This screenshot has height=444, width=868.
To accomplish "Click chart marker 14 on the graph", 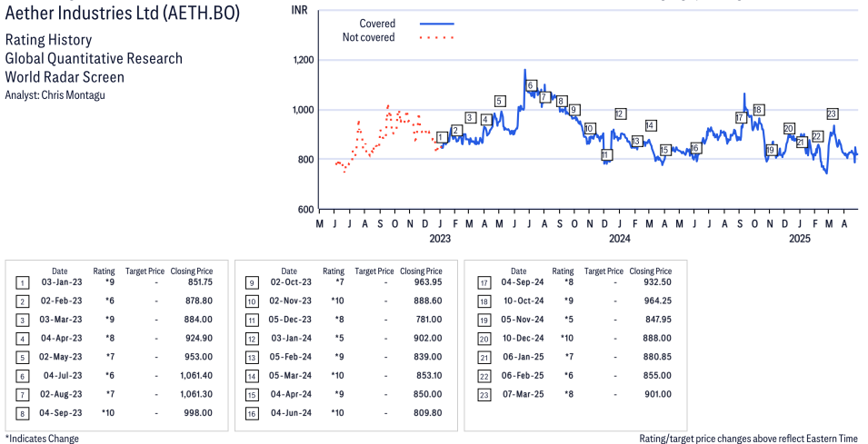I will (650, 125).
